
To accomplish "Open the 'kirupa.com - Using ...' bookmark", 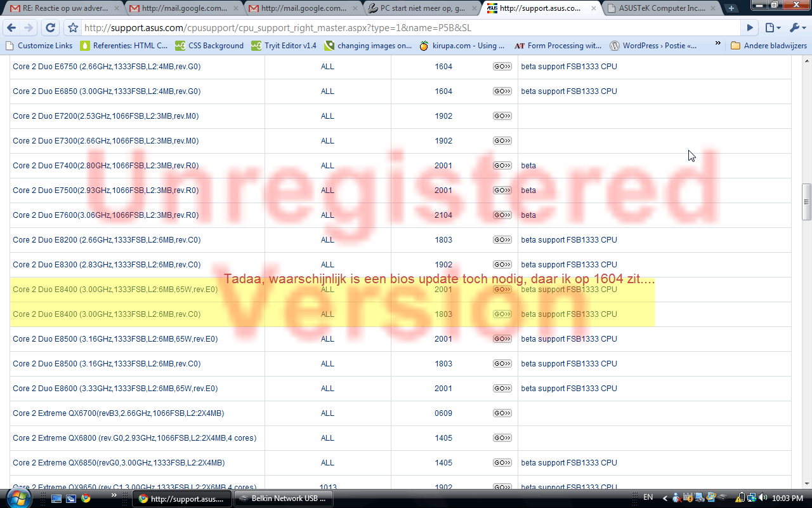I will click(x=462, y=46).
